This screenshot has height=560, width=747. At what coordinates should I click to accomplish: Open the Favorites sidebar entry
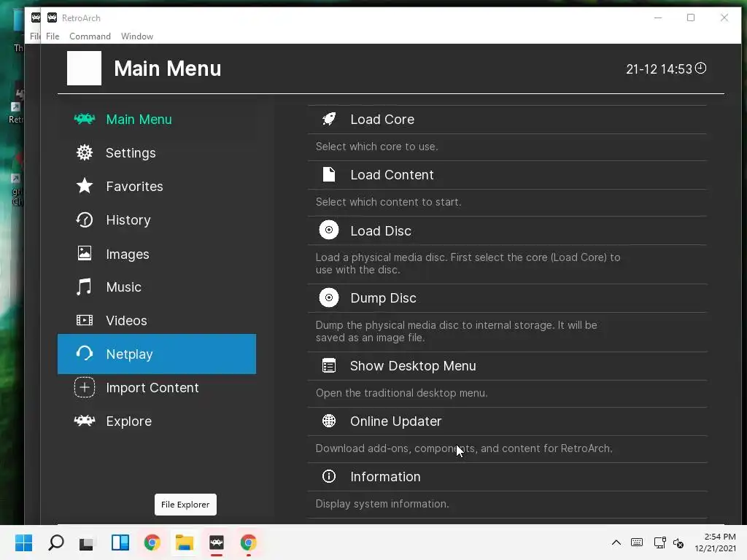(x=157, y=186)
